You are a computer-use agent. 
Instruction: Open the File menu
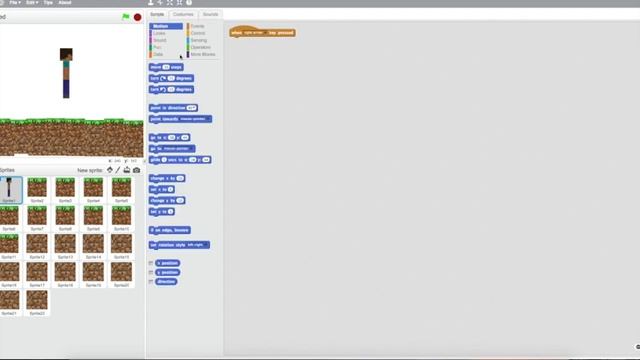click(15, 2)
